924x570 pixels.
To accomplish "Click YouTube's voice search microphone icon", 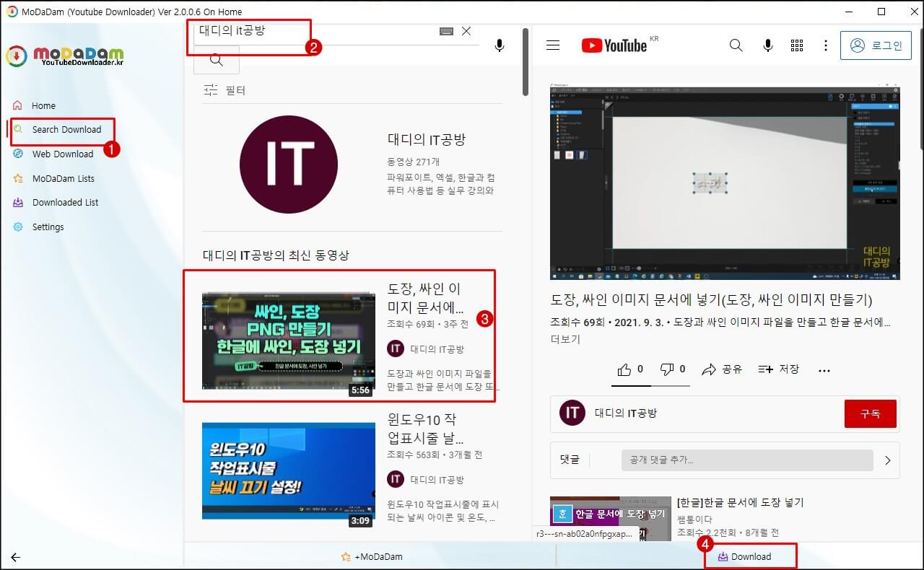I will point(767,45).
